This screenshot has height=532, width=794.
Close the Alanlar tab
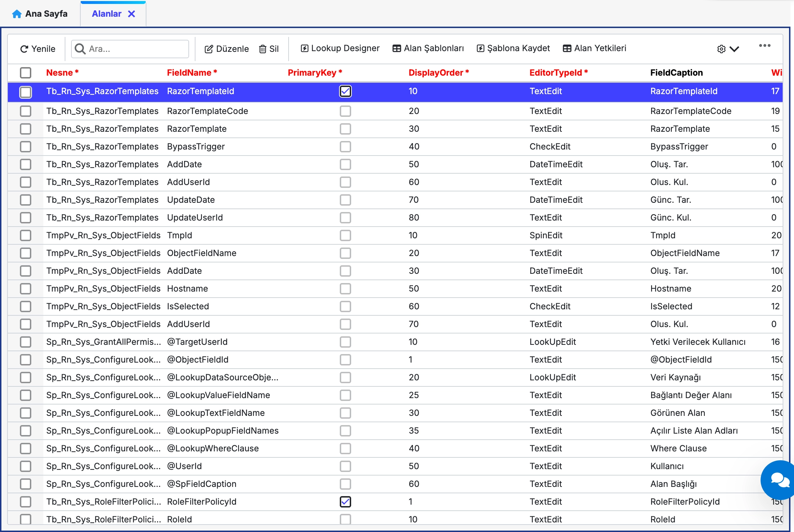[132, 14]
